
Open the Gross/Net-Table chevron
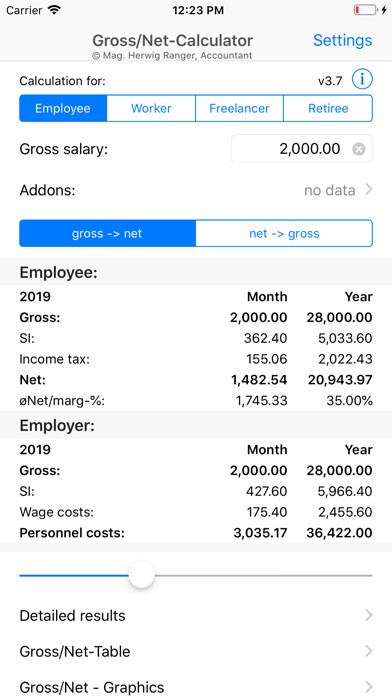[368, 651]
